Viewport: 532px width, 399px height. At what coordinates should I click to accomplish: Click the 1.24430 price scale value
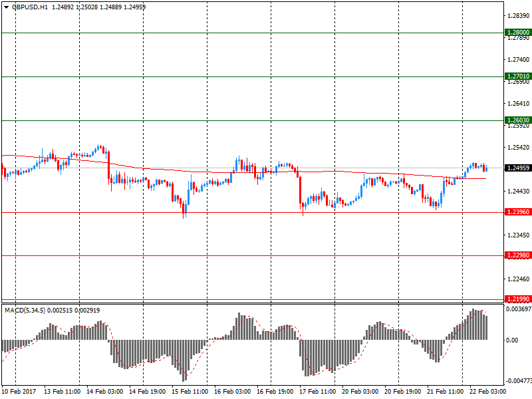click(518, 192)
